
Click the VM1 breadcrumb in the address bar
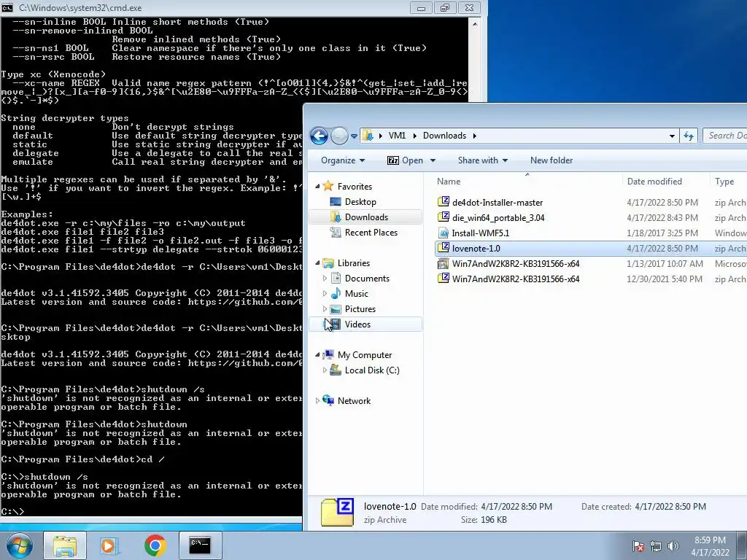[397, 136]
